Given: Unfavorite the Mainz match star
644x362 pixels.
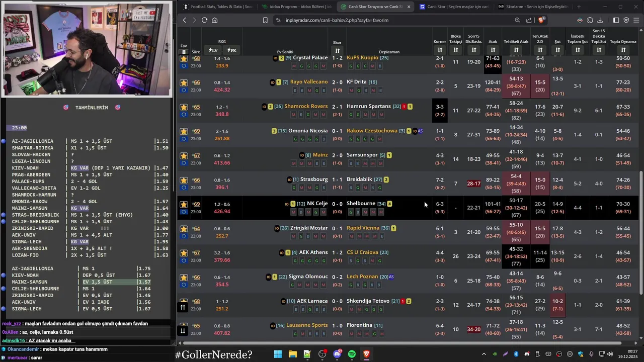Looking at the screenshot, I should [184, 156].
